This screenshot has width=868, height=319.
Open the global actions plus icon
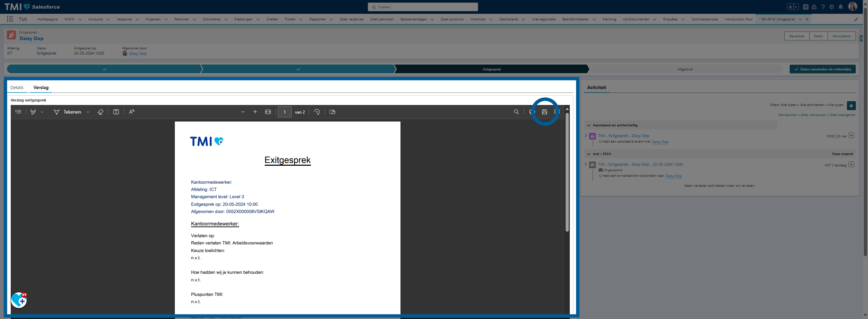coord(806,7)
